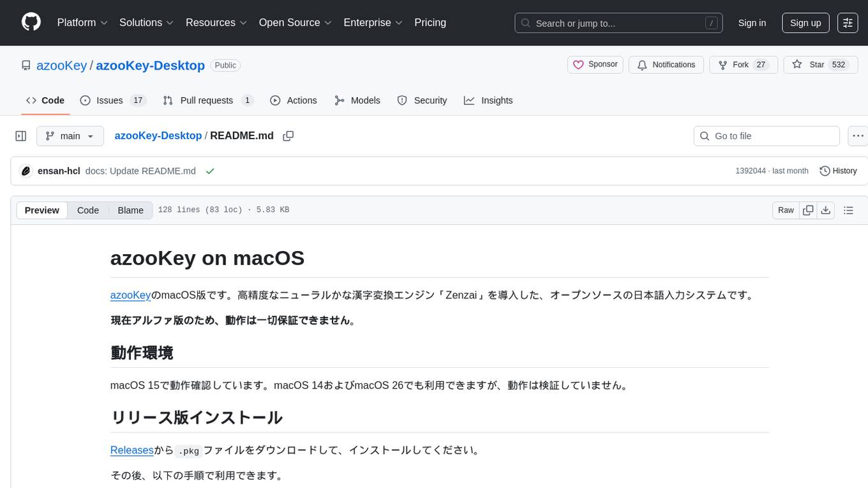Screen dimensions: 868x488
Task: Open the azooKey owner link
Action: tap(61, 65)
